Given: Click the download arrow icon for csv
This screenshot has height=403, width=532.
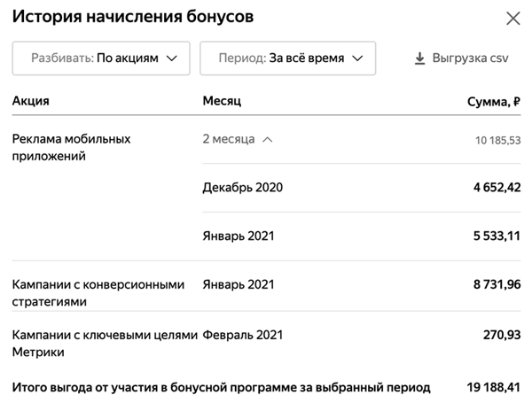Looking at the screenshot, I should (420, 58).
